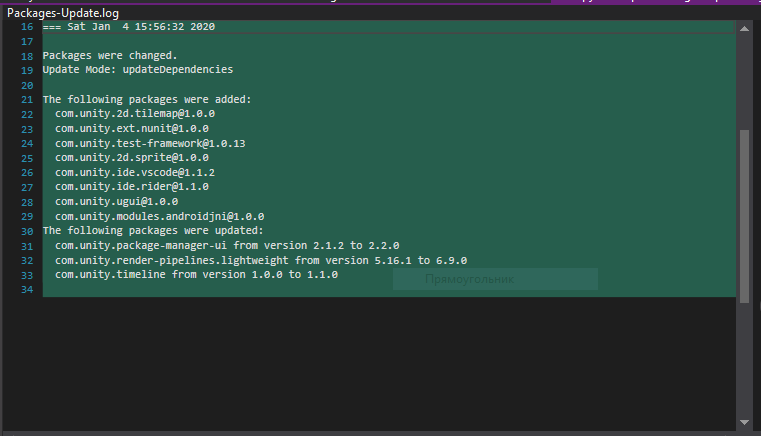Click 'Update Mode: updateDependencies' line
This screenshot has width=761, height=436.
(138, 69)
